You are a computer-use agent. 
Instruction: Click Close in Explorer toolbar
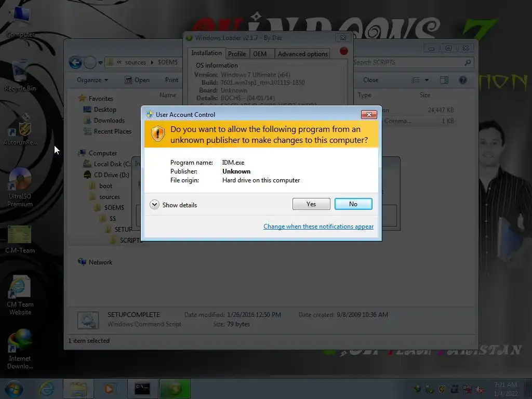[370, 80]
